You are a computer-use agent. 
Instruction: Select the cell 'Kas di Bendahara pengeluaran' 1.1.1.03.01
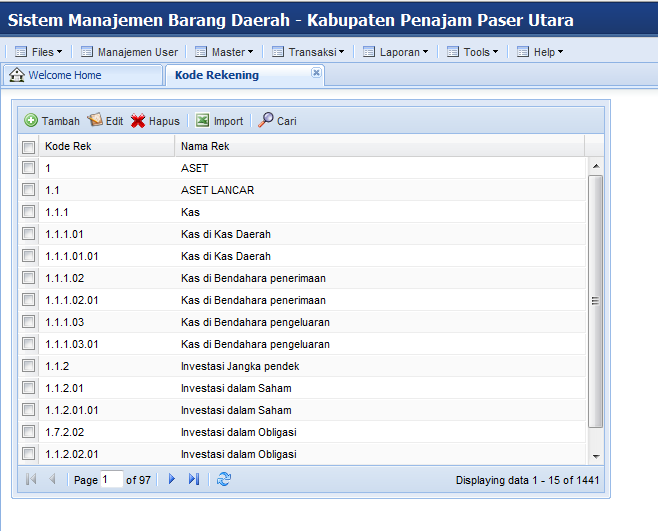tap(255, 344)
